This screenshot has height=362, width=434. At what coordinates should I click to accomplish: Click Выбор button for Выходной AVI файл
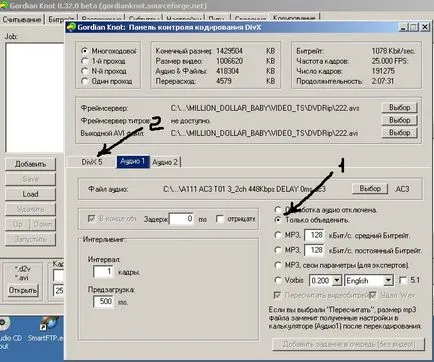pyautogui.click(x=399, y=133)
